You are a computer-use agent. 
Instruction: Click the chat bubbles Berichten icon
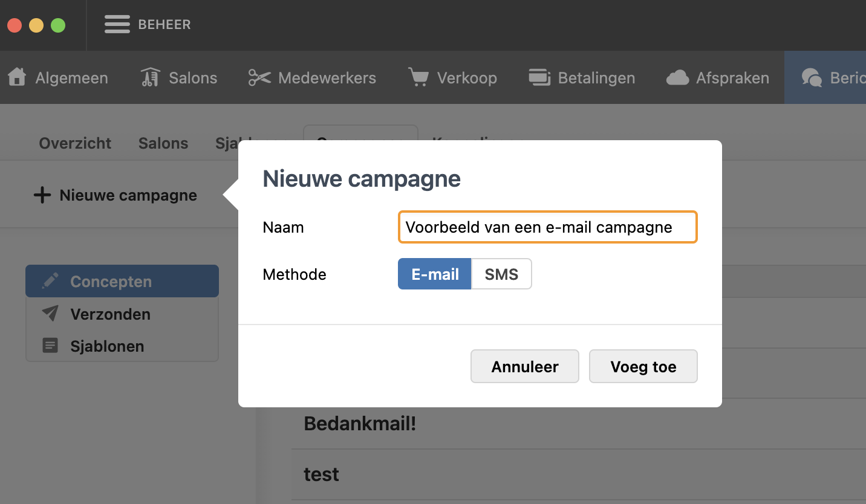[812, 77]
